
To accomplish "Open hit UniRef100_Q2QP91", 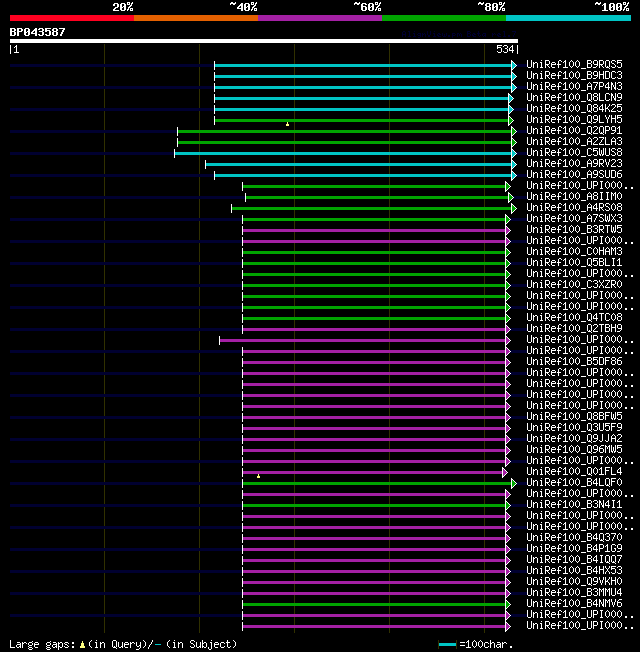I will (574, 131).
